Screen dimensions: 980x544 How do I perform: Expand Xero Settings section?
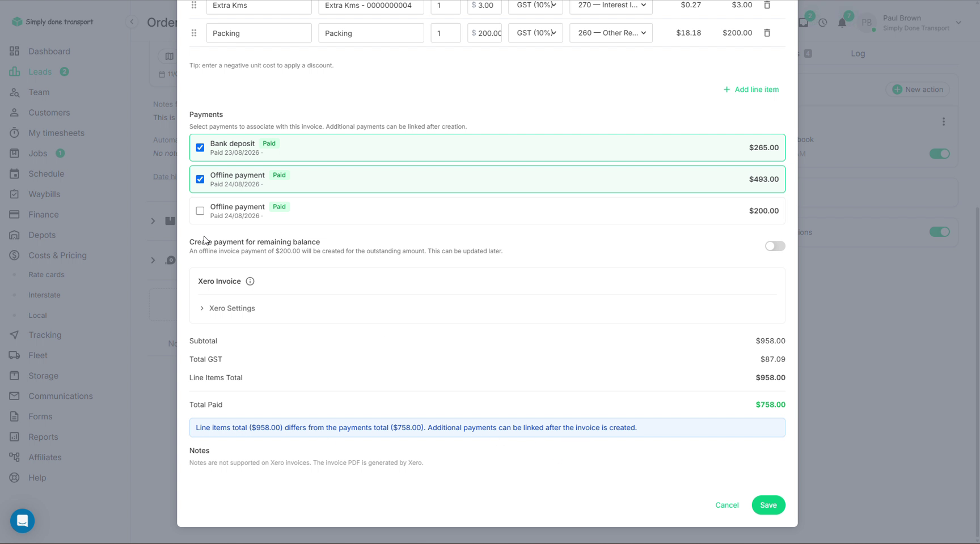tap(227, 308)
